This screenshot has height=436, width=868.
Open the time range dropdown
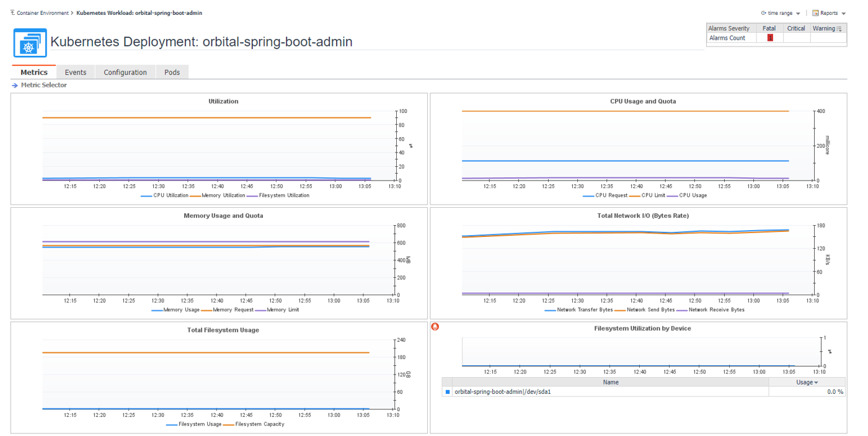click(781, 13)
